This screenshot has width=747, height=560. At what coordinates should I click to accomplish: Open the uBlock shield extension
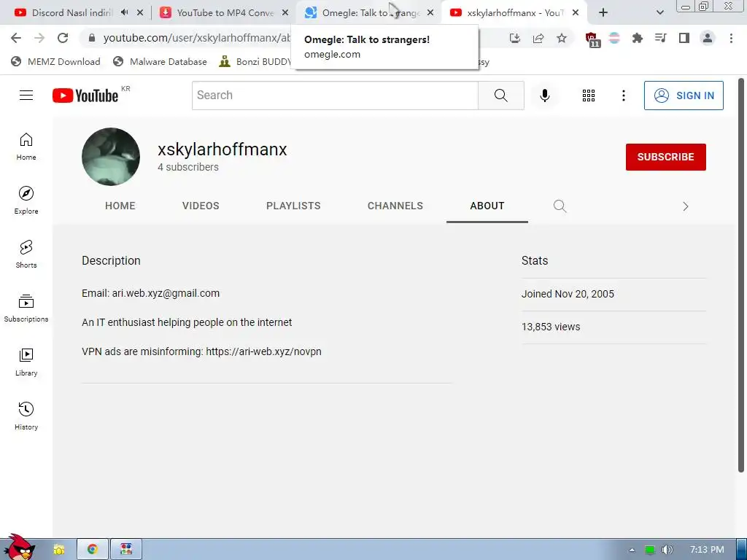coord(592,39)
